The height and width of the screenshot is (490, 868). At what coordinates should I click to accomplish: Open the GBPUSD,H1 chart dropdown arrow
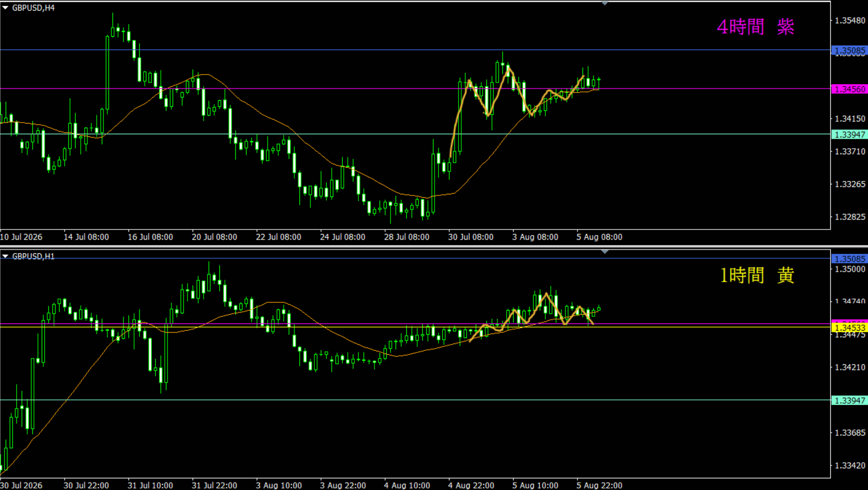coord(5,256)
